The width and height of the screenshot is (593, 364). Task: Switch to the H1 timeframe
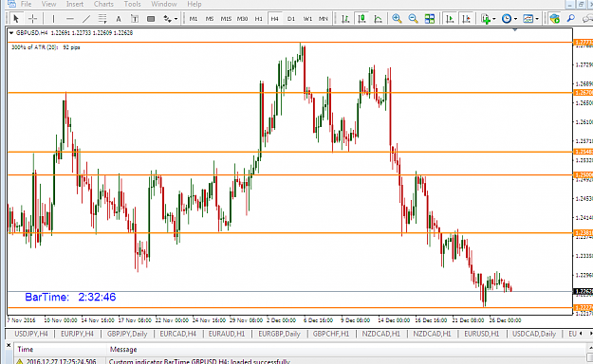click(259, 19)
